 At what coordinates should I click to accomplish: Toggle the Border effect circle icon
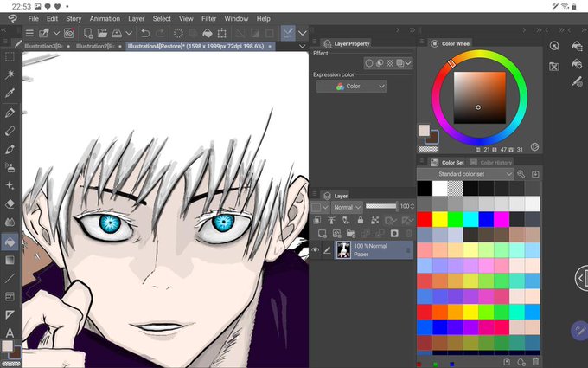369,63
